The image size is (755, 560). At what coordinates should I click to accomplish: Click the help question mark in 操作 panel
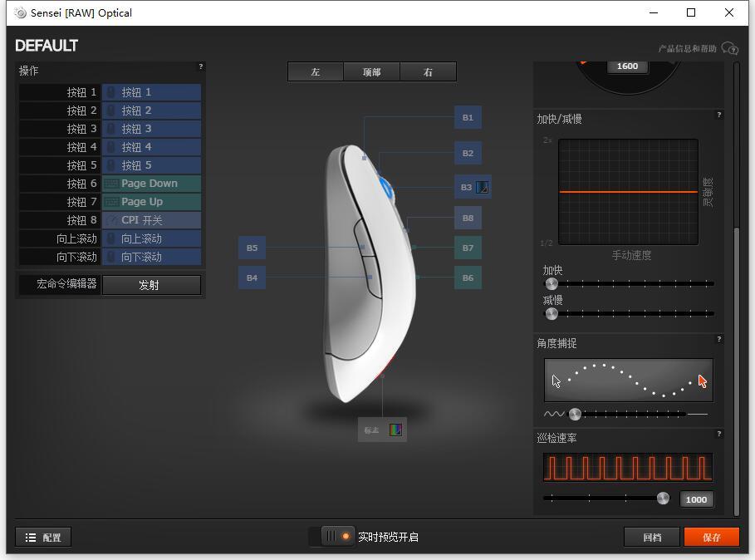pos(201,66)
